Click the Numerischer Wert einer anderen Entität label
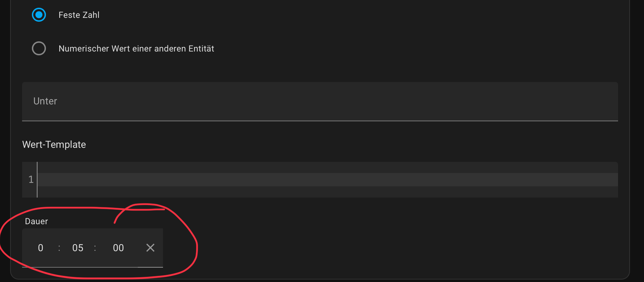The width and height of the screenshot is (644, 282). pos(136,49)
